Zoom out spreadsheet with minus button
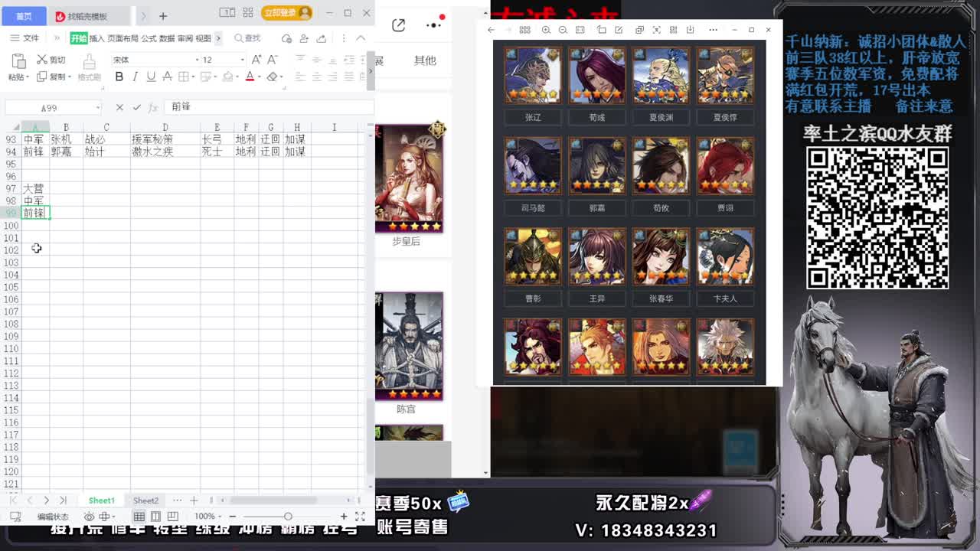 coord(233,517)
